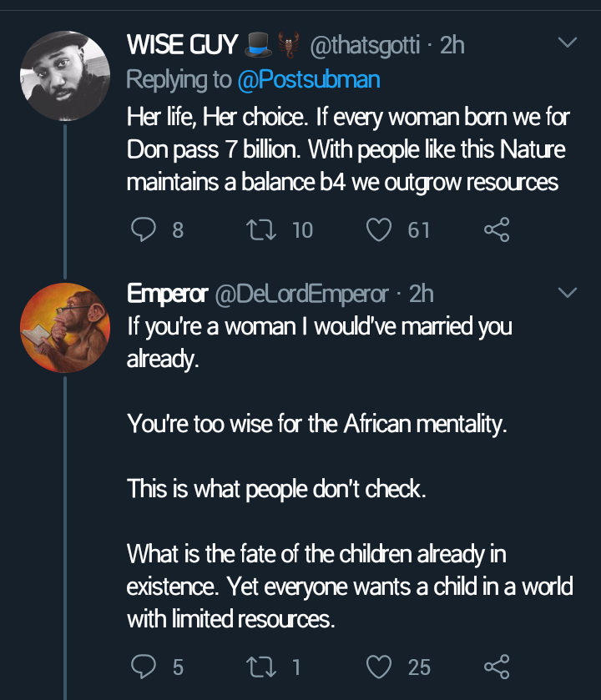601x700 pixels.
Task: Share WISE GUY's tweet
Action: (x=497, y=229)
